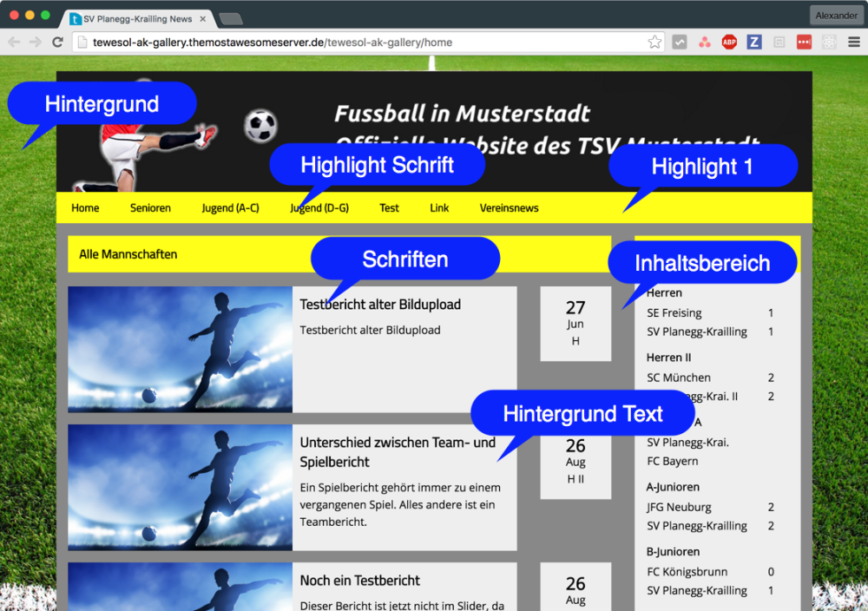Click the Herren II results heading
The image size is (868, 611).
(x=668, y=358)
